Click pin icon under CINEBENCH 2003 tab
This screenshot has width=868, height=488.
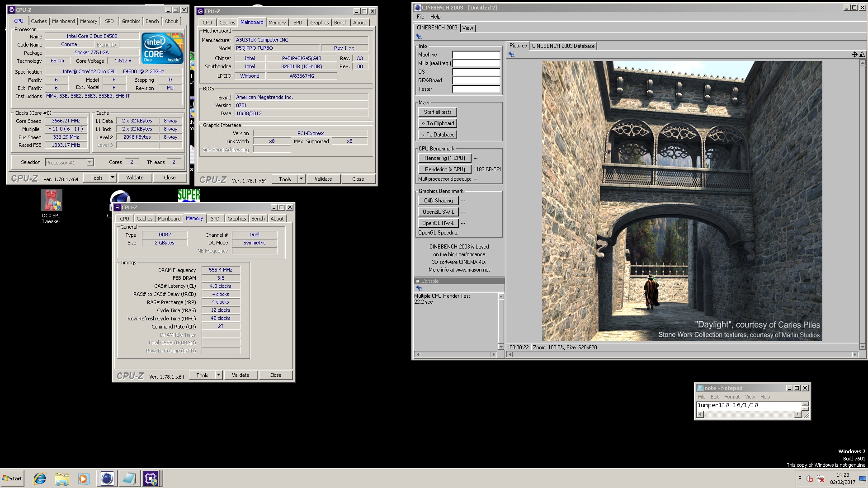pos(419,37)
